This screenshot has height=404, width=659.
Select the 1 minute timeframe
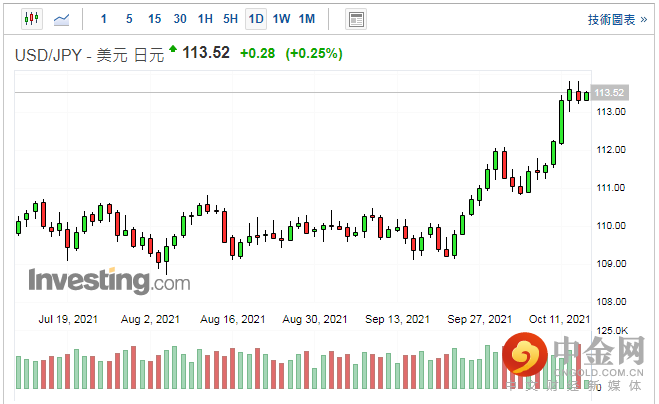coord(104,19)
